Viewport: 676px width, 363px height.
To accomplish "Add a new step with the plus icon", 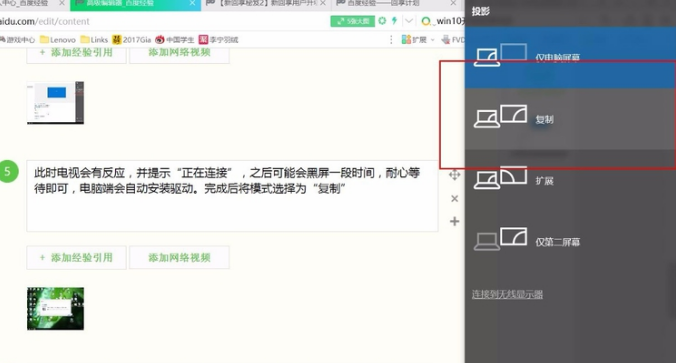I will [454, 221].
